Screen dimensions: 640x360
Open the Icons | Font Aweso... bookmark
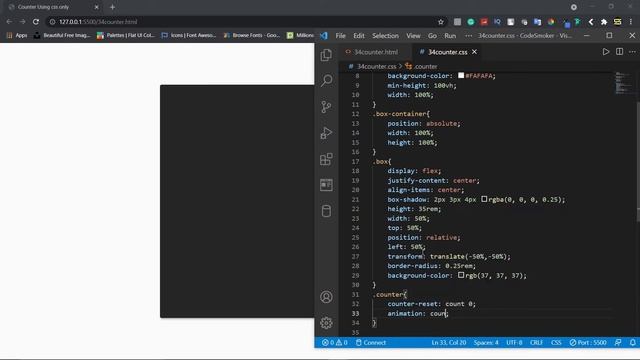coord(189,36)
